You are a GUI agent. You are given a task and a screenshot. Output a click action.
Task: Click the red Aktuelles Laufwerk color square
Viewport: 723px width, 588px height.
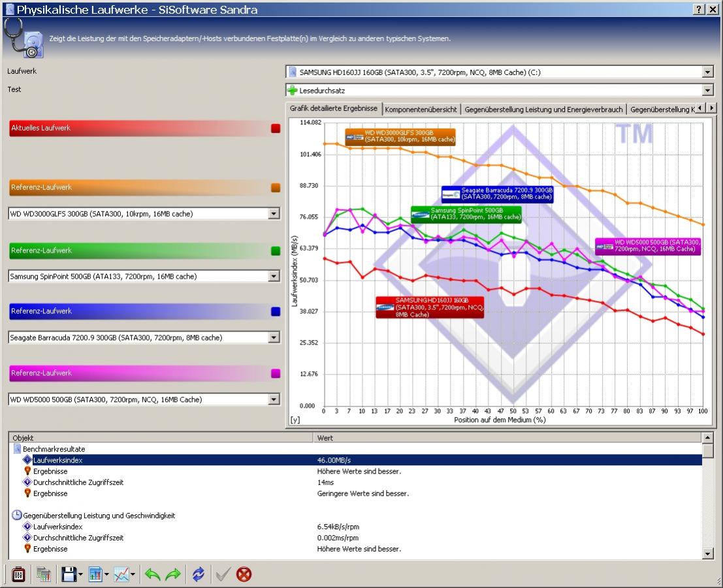(x=276, y=128)
